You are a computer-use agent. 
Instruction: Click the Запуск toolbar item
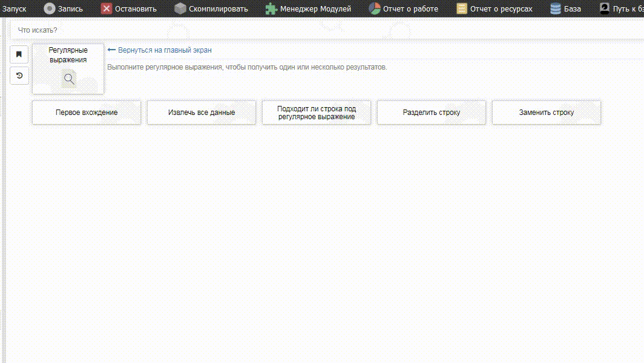(14, 8)
